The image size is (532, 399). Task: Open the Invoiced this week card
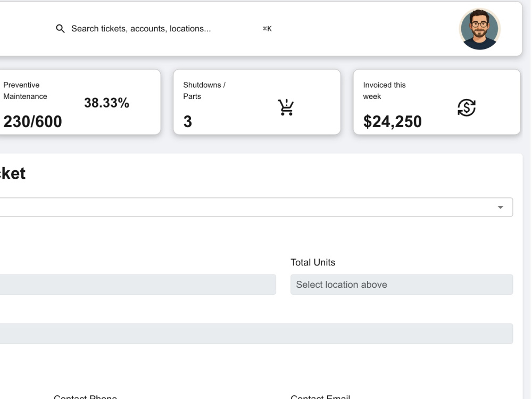[437, 102]
